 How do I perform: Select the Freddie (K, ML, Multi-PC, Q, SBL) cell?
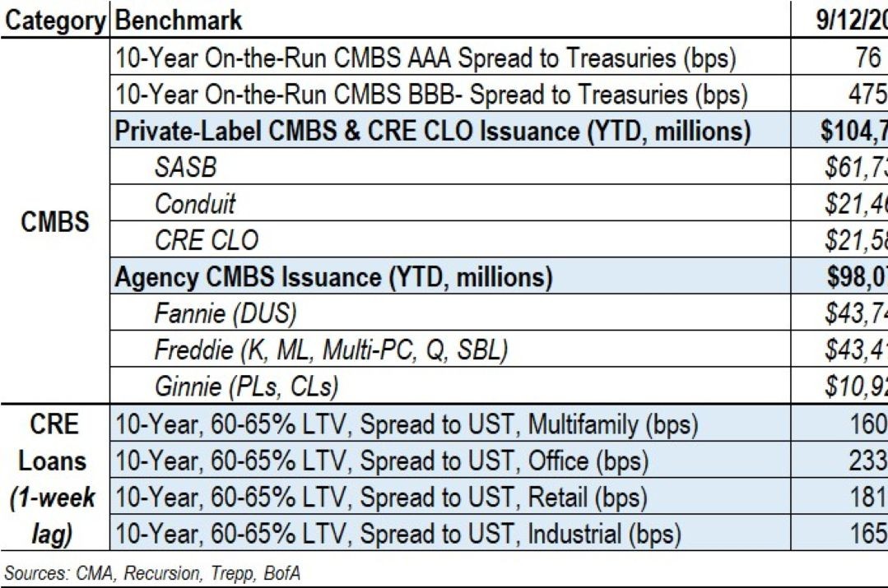(331, 350)
